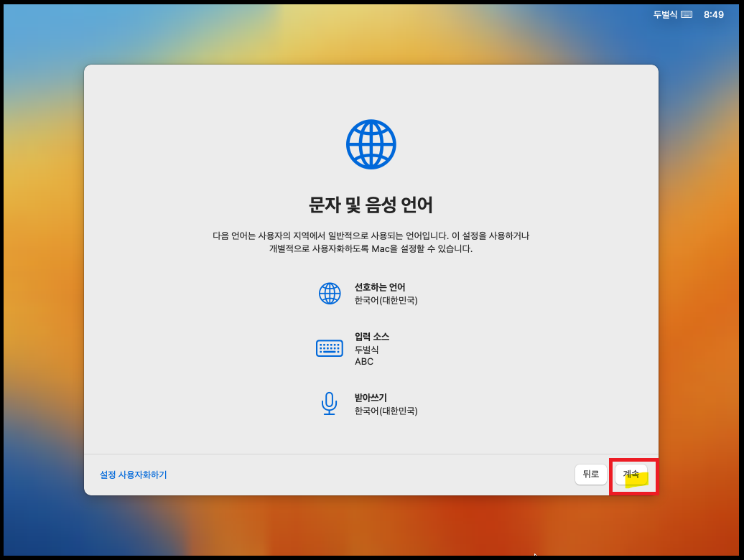Click the ABC input source text
The height and width of the screenshot is (560, 744).
364,362
